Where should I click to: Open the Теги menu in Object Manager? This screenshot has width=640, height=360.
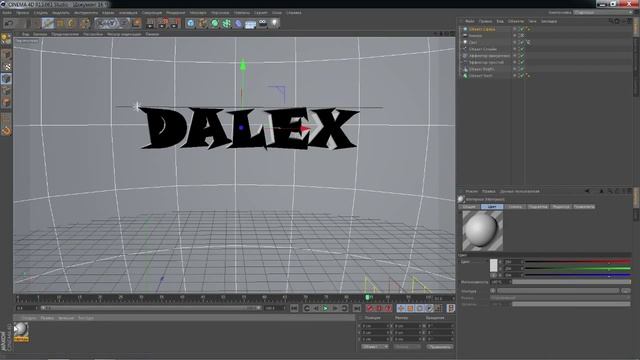click(532, 21)
